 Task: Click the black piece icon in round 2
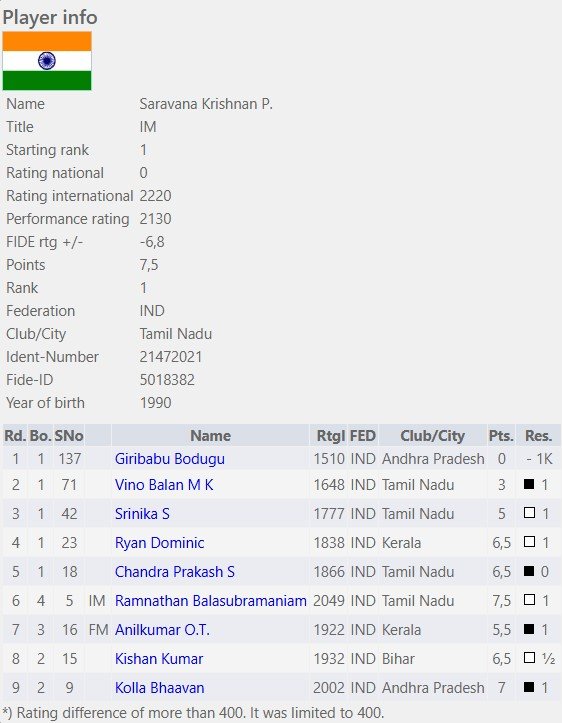point(529,484)
